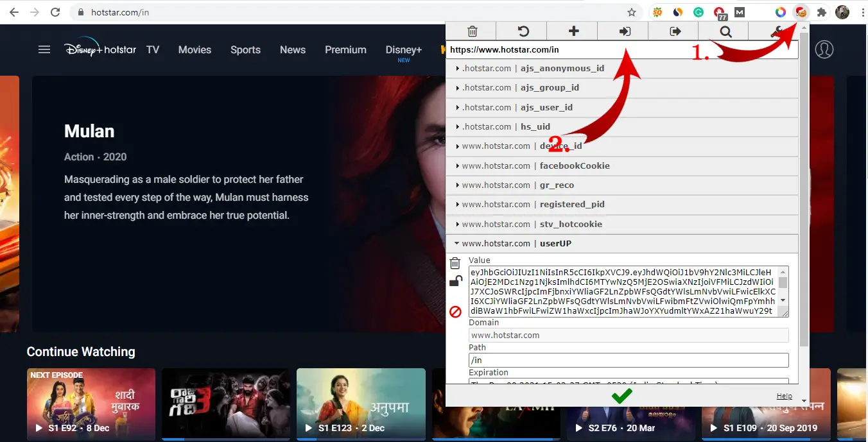Add a new cookie with the plus icon

tap(573, 31)
